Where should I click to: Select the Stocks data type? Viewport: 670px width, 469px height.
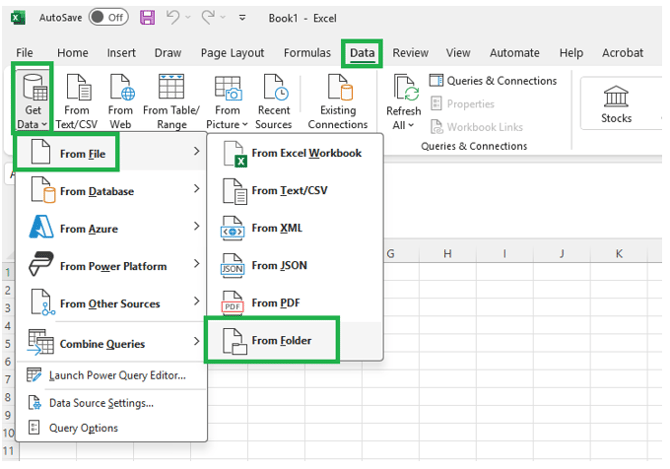point(616,104)
